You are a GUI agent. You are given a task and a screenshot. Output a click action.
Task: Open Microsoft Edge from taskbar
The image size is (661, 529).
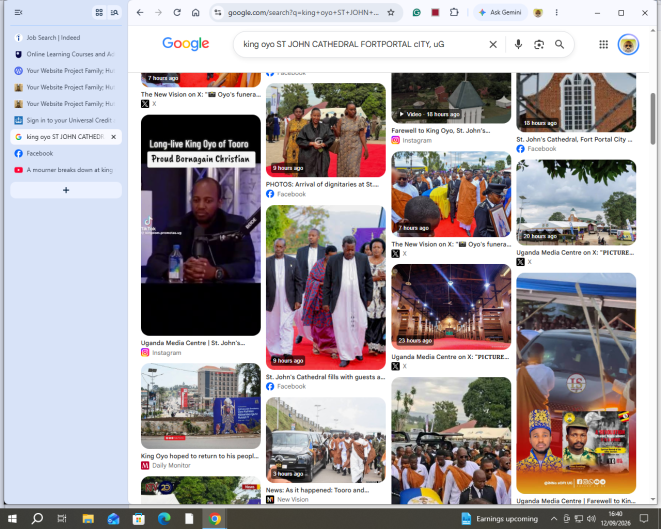click(x=164, y=518)
